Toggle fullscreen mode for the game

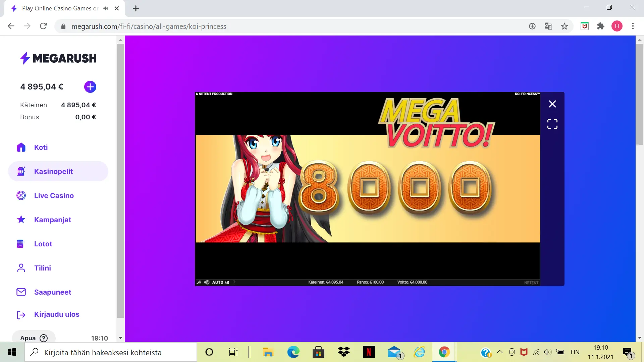click(552, 124)
